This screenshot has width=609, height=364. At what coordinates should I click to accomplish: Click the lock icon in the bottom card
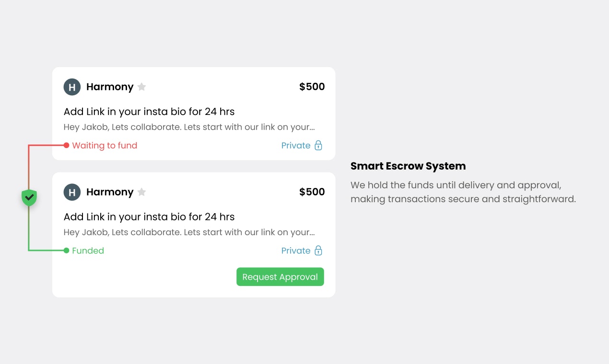(318, 250)
